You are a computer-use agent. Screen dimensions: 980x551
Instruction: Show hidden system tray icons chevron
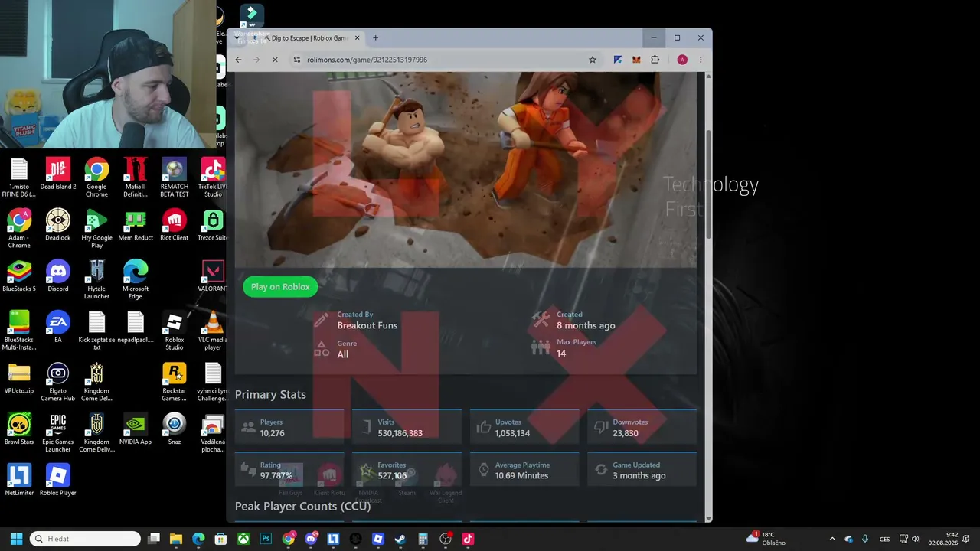(832, 539)
